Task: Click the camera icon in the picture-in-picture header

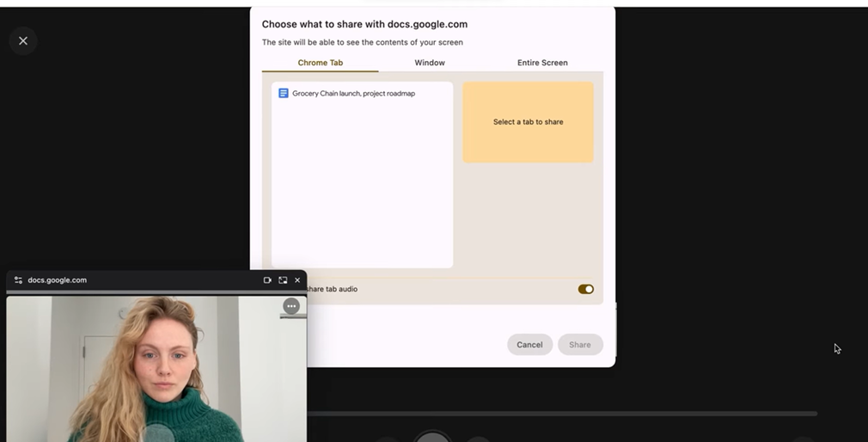Action: coord(267,280)
